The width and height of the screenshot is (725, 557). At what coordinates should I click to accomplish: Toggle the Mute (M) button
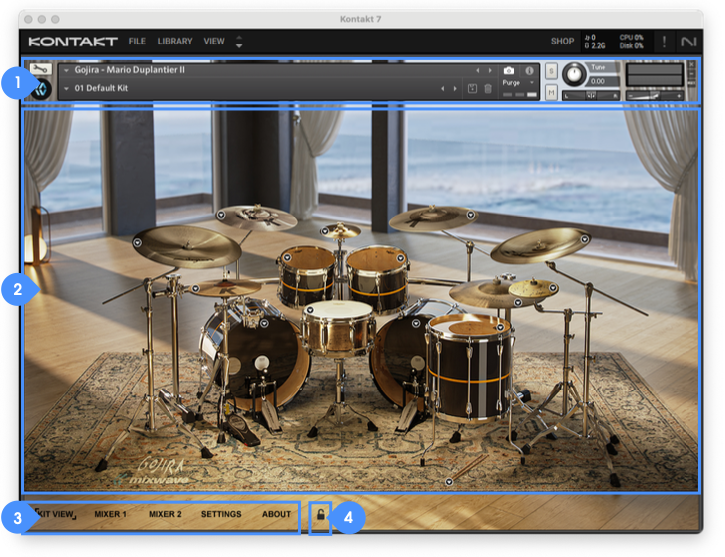(551, 92)
